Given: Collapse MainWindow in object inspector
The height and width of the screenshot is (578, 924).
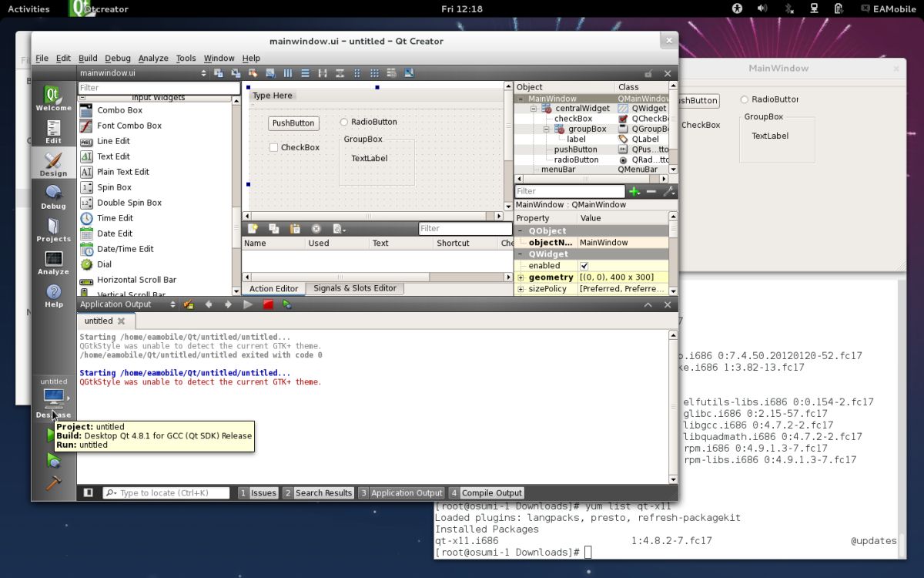Looking at the screenshot, I should [521, 99].
